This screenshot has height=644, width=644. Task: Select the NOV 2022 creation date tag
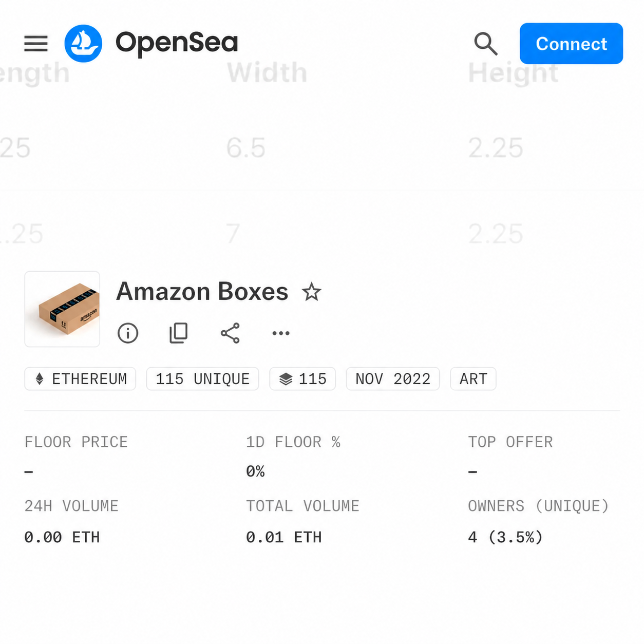[x=393, y=379]
